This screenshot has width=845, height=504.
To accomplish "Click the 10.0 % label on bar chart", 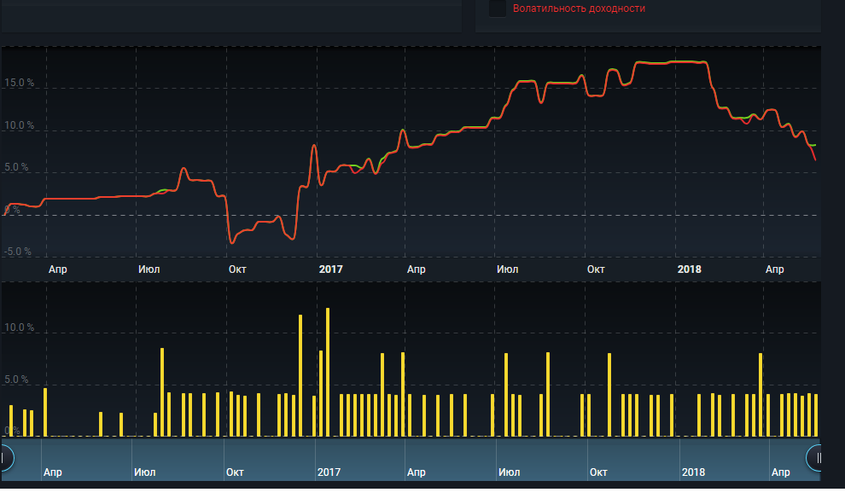I will pos(19,328).
